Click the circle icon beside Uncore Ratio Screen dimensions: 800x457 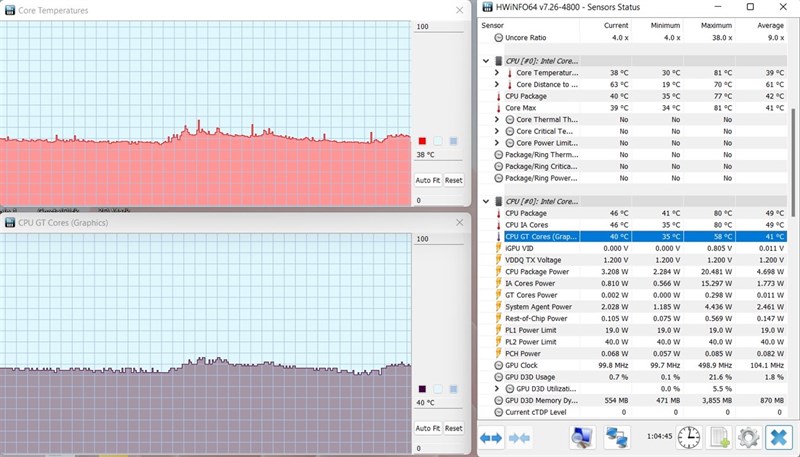pyautogui.click(x=498, y=38)
